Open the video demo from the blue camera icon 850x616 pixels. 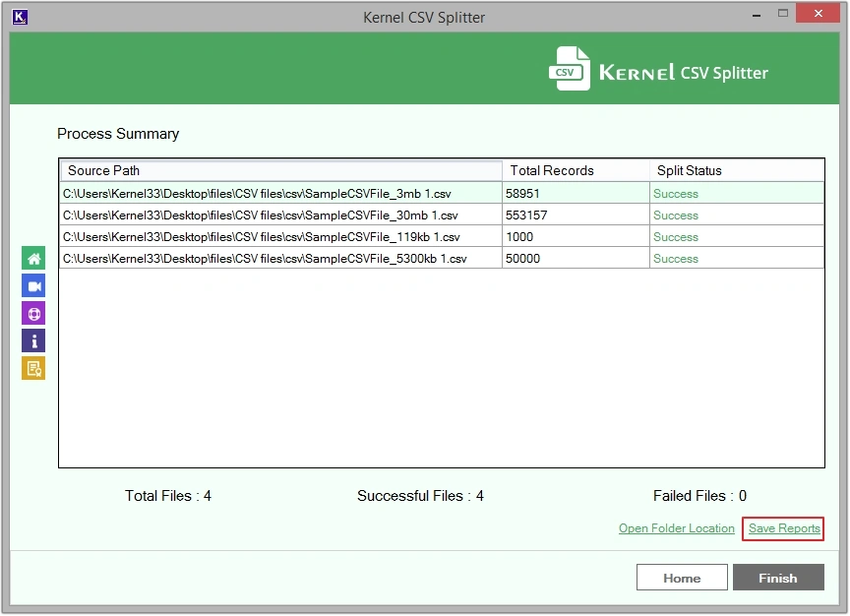pyautogui.click(x=32, y=284)
